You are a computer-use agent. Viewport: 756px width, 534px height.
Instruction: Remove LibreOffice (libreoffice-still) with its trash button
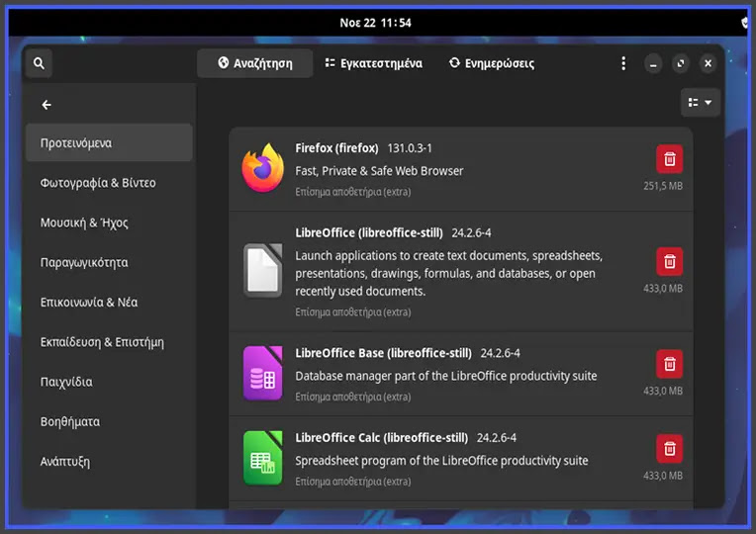(669, 262)
